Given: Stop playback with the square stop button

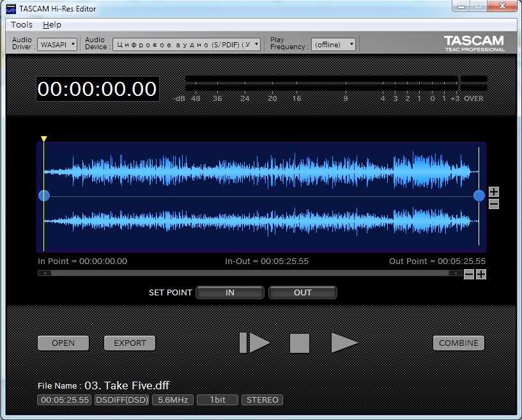Looking at the screenshot, I should pos(300,343).
